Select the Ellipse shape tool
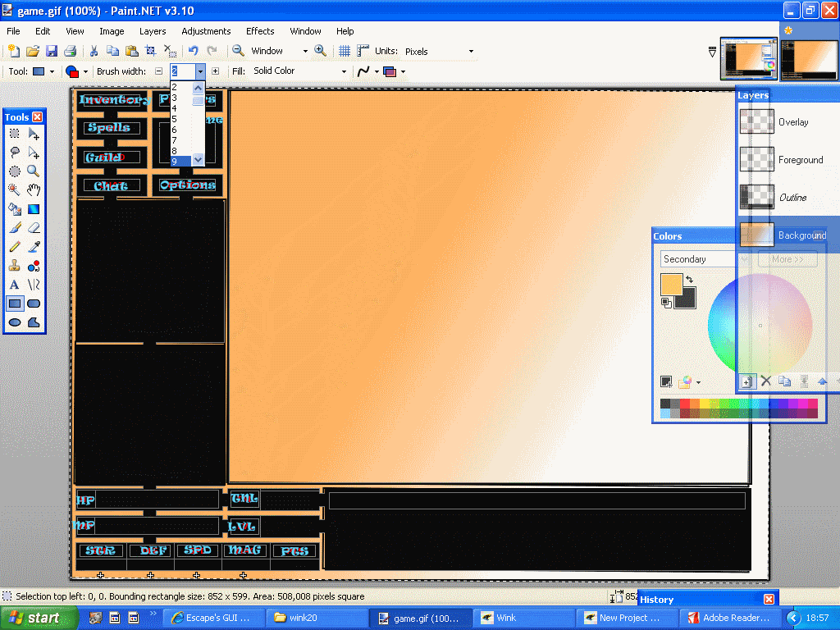Screen dimensions: 840x630 pyautogui.click(x=15, y=322)
